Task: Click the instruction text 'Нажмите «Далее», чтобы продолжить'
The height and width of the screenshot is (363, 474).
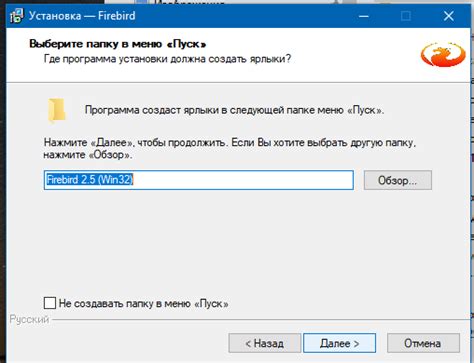Action: pos(135,143)
